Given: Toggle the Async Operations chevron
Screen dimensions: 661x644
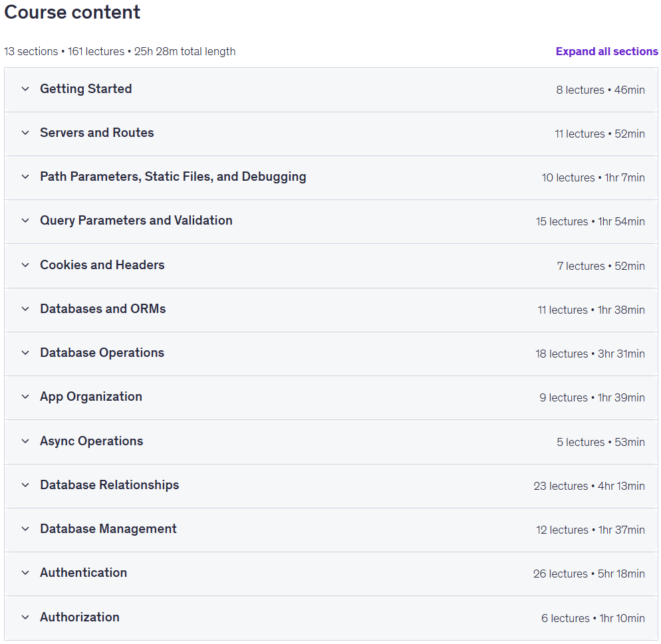Looking at the screenshot, I should (x=25, y=441).
